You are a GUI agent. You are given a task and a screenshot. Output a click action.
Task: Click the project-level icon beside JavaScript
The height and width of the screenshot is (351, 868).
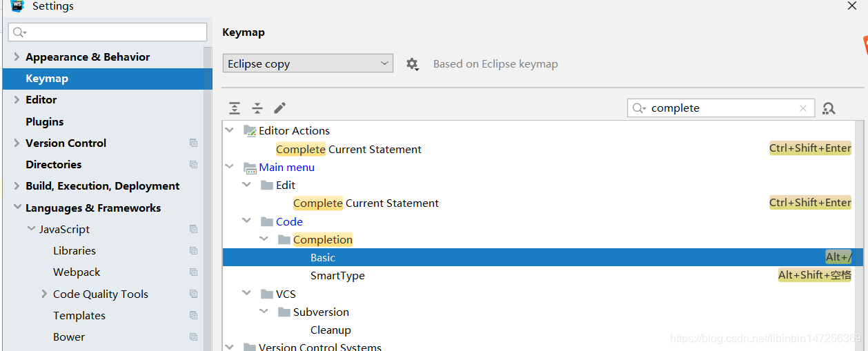[193, 229]
